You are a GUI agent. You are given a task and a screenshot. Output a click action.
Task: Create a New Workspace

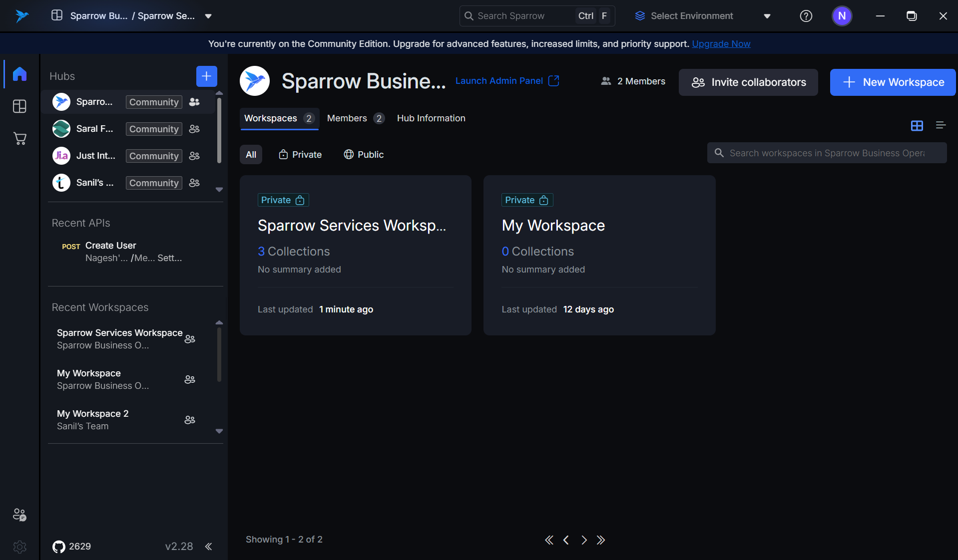893,82
